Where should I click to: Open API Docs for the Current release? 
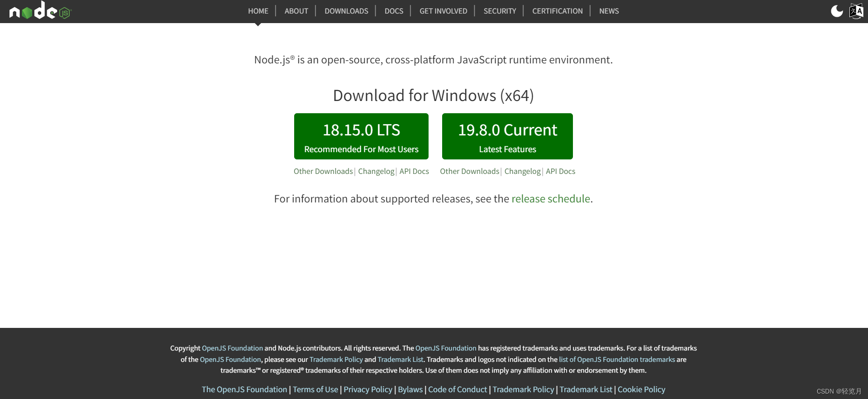[x=560, y=171]
